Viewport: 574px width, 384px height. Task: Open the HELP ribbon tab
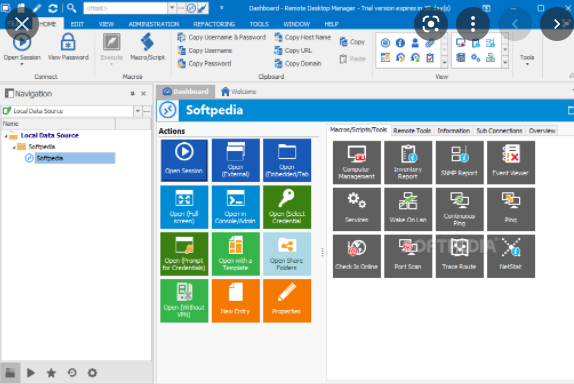pyautogui.click(x=331, y=24)
